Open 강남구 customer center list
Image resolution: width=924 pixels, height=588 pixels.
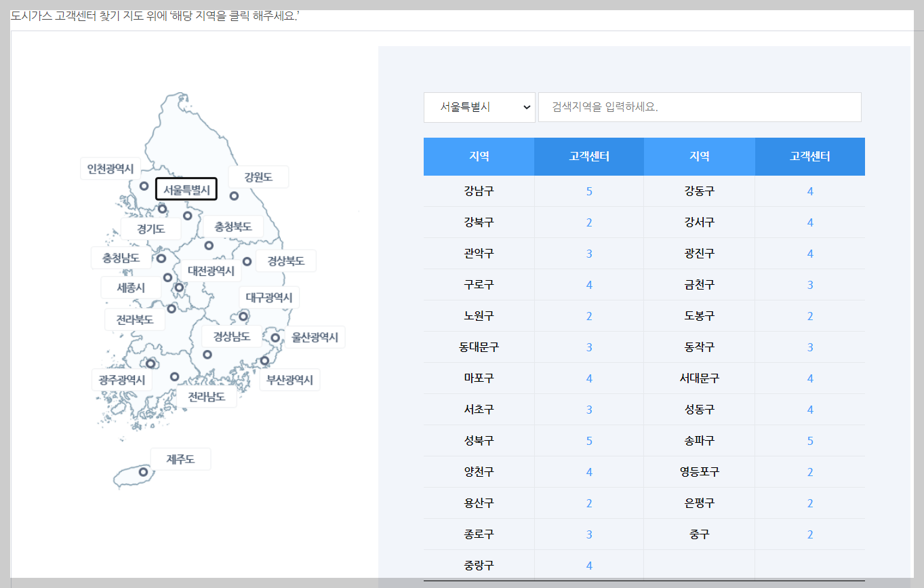588,191
